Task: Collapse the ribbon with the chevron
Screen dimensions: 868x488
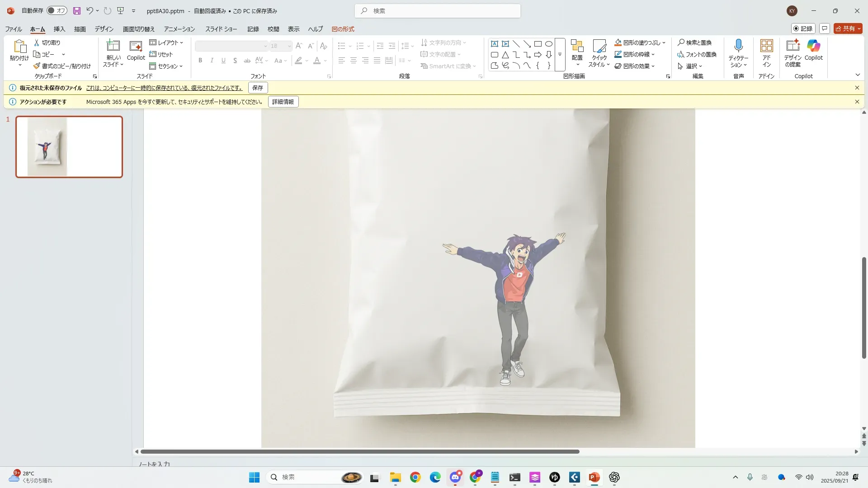Action: point(858,75)
